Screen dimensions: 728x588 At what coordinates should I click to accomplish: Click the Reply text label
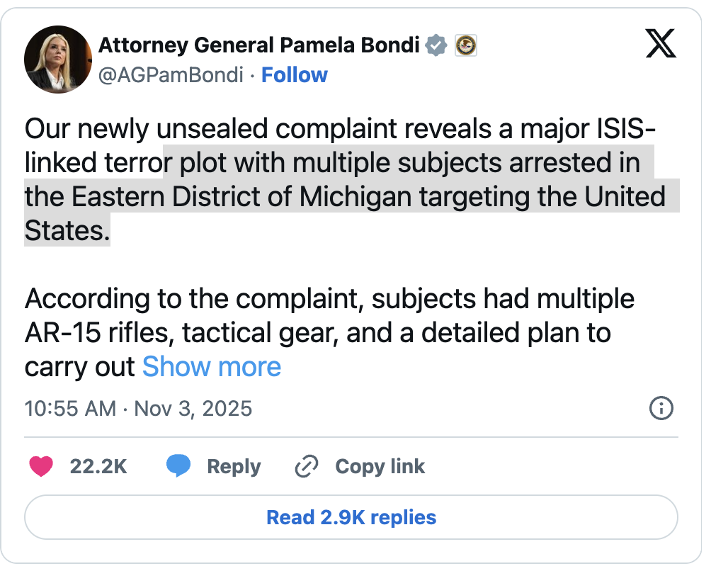tap(234, 466)
